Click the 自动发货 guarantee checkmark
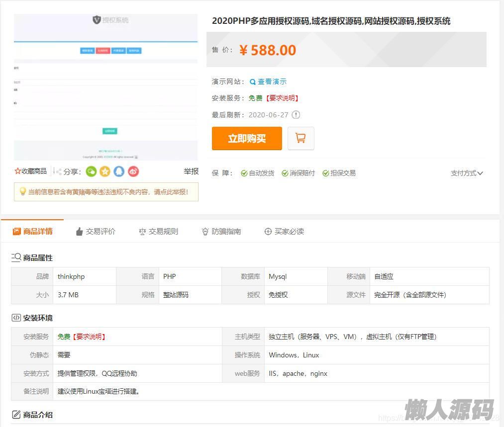This screenshot has width=504, height=427. pos(244,173)
